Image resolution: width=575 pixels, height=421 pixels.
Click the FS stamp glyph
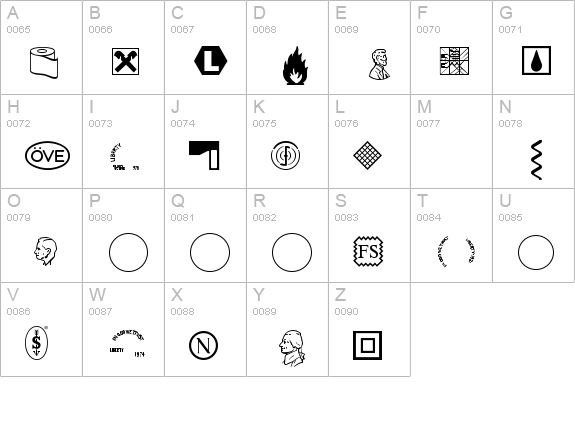(368, 251)
